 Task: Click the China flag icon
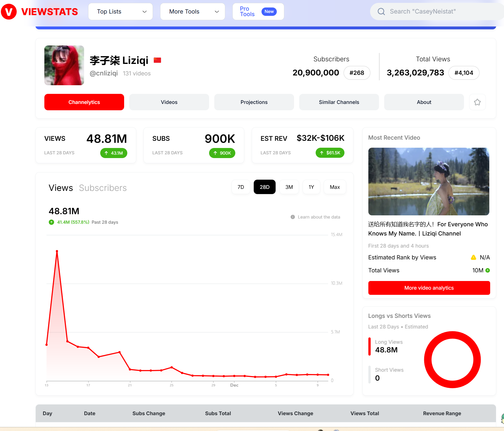(x=157, y=60)
